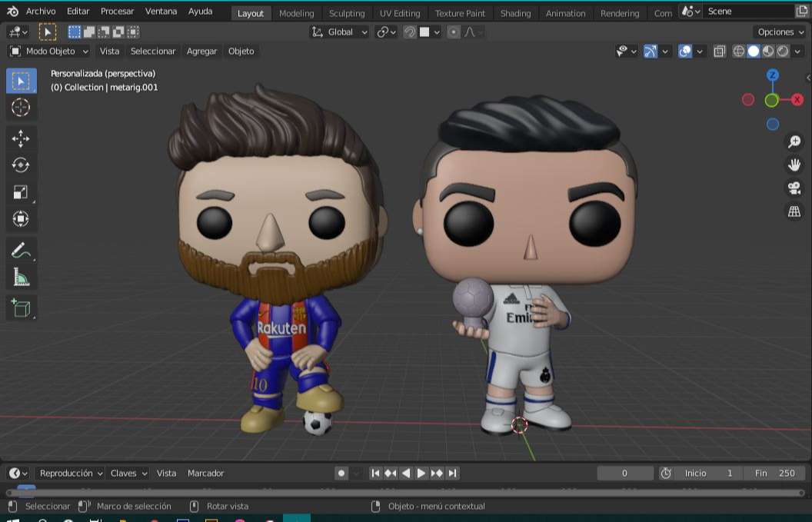Open the Opciones dropdown
This screenshot has height=522, width=812.
[x=780, y=32]
